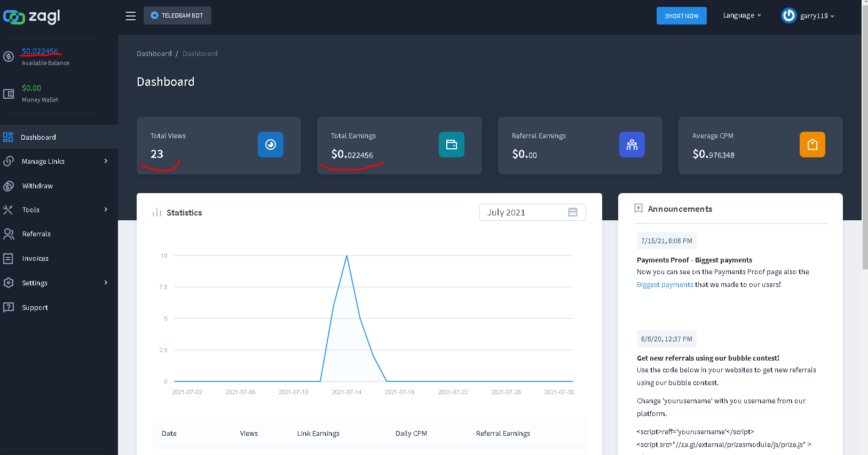Click the Zagl logo icon
Image resolution: width=868 pixels, height=455 pixels.
(x=14, y=17)
